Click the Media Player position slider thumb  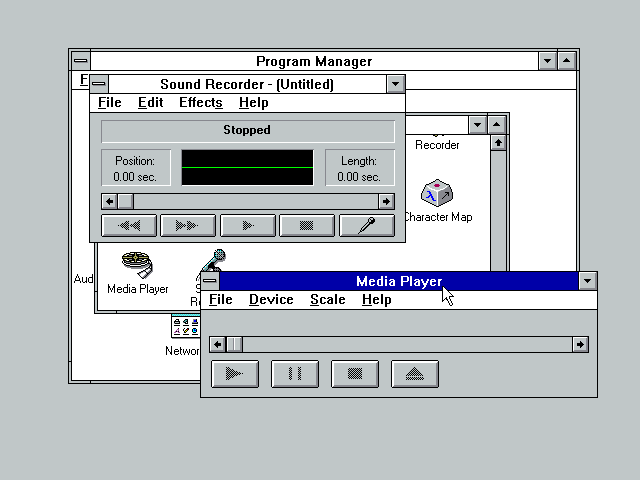(x=234, y=344)
